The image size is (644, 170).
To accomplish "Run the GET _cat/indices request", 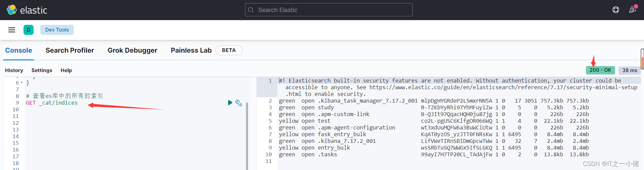I will point(230,103).
